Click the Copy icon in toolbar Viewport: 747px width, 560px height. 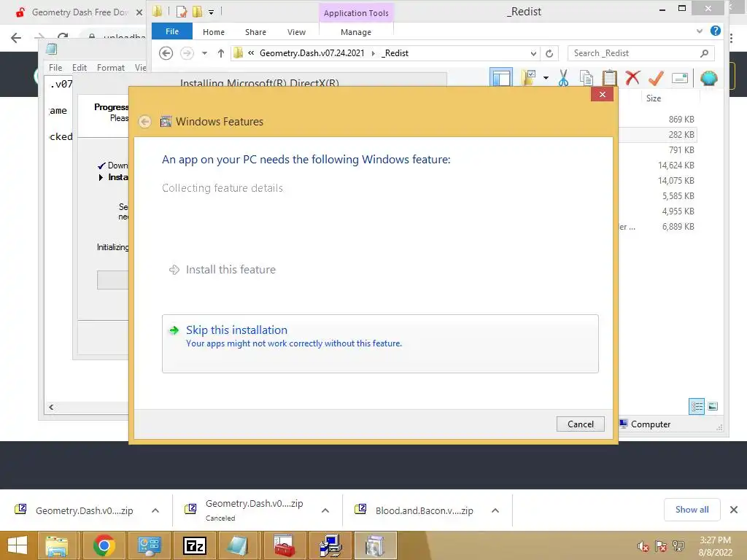coord(586,77)
